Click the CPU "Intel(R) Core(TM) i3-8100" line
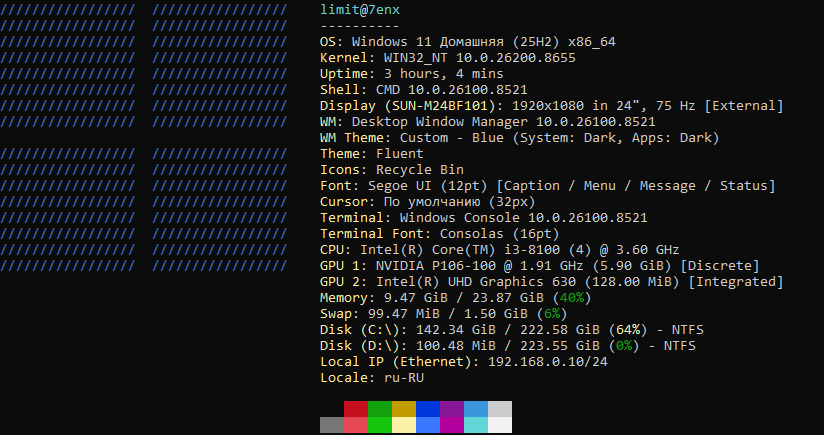This screenshot has width=824, height=435. [x=500, y=250]
